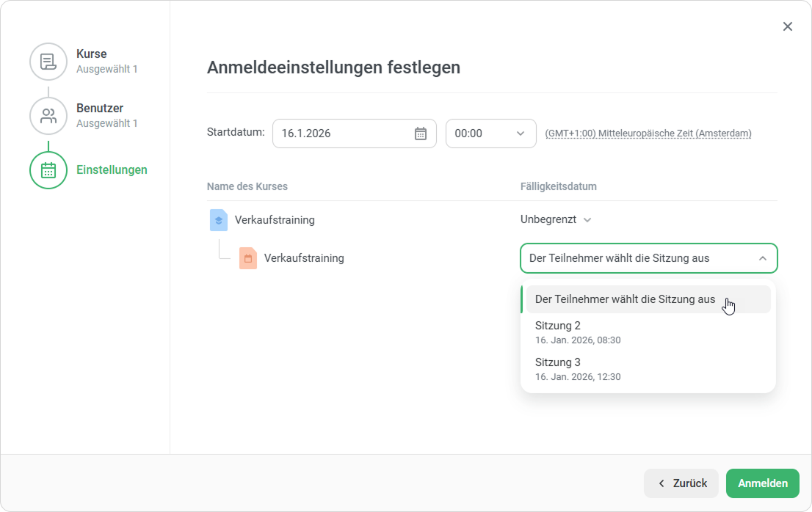Jump to the Benutzer step label
This screenshot has width=812, height=512.
coord(100,109)
